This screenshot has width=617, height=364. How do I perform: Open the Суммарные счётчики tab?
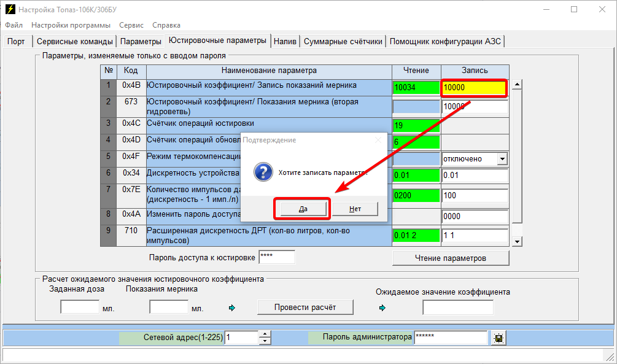343,41
